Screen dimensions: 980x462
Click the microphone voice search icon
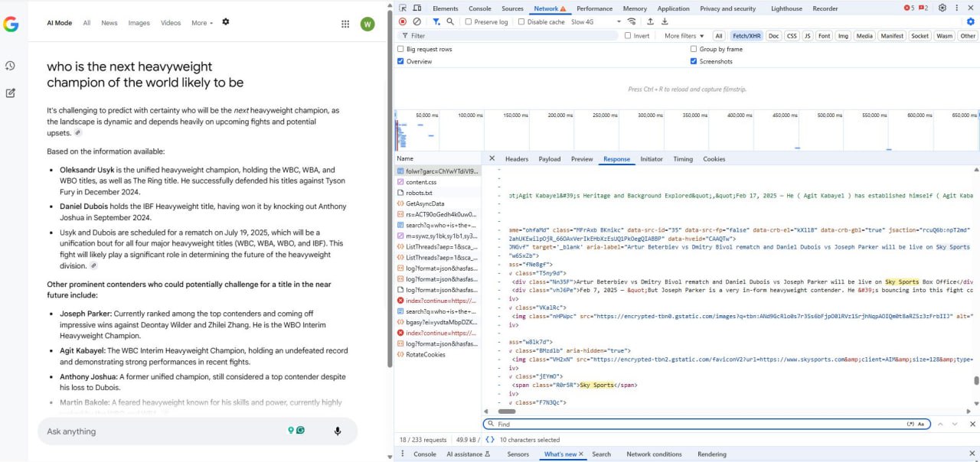tap(338, 431)
